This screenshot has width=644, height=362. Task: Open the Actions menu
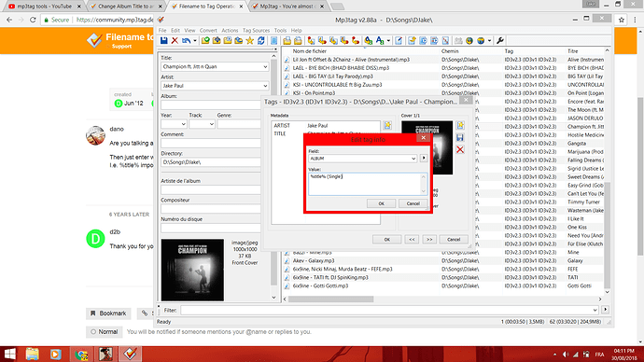tap(230, 31)
